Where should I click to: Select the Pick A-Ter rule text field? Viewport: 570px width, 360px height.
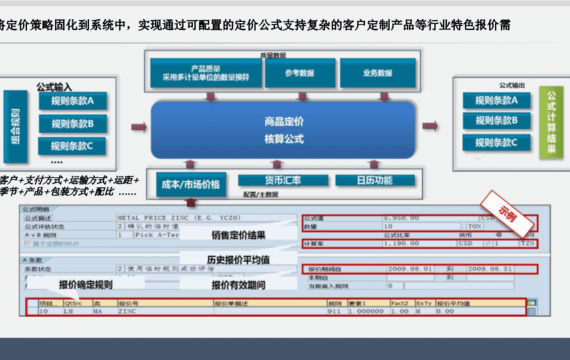[157, 235]
